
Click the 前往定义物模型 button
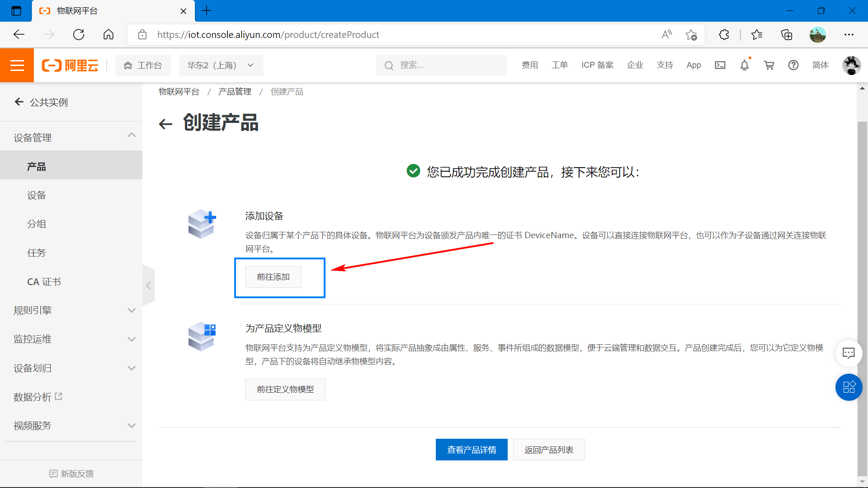pyautogui.click(x=285, y=389)
